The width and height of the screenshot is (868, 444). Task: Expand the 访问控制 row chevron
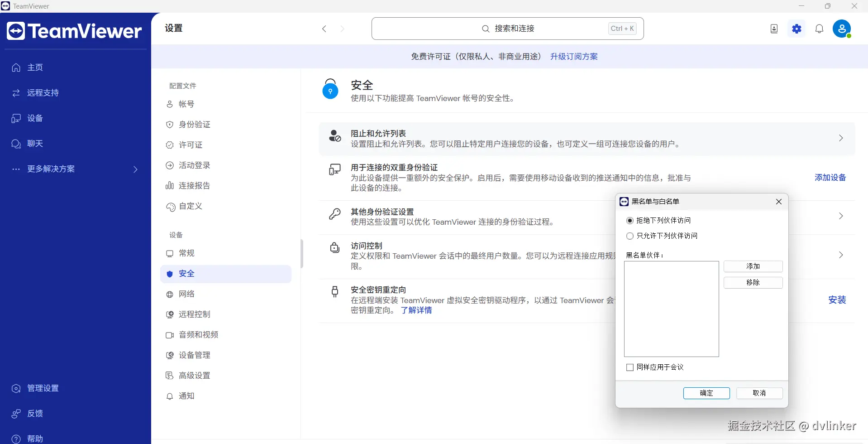pos(841,255)
